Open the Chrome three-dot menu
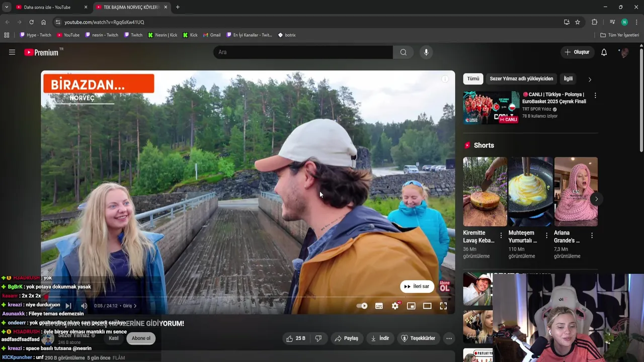The width and height of the screenshot is (644, 362). 636,22
